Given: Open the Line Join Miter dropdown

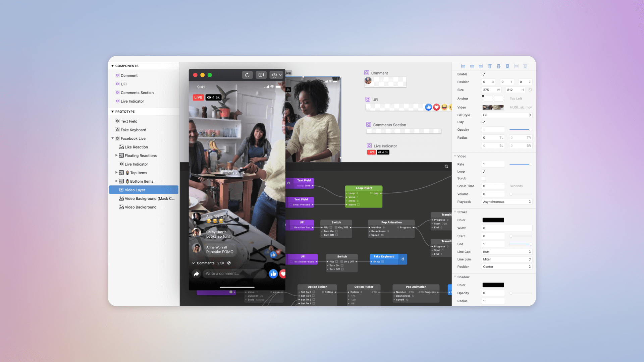Looking at the screenshot, I should coord(507,259).
